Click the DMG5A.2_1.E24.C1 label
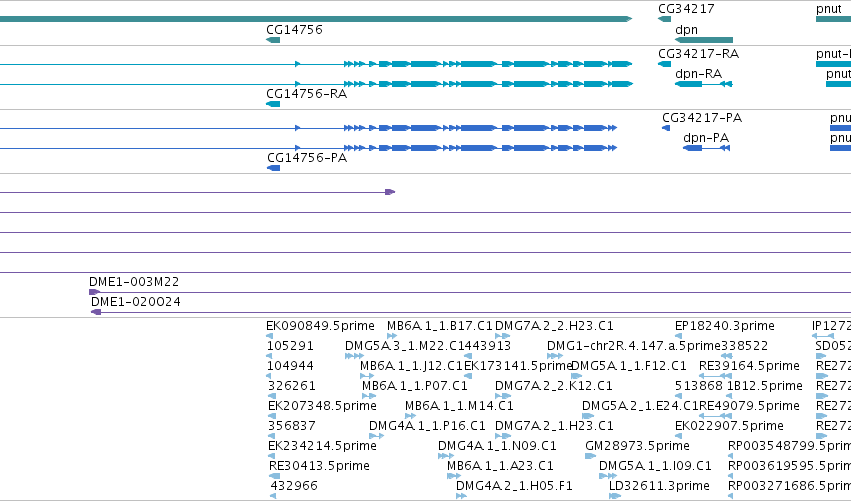The width and height of the screenshot is (851, 501). click(640, 406)
